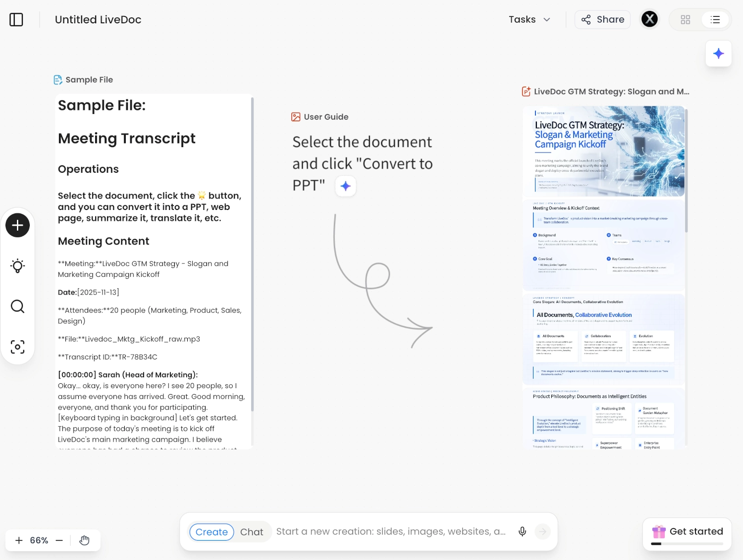This screenshot has width=743, height=560.
Task: Open the Meeting Overview & Kickoff Context slide
Action: [x=604, y=245]
